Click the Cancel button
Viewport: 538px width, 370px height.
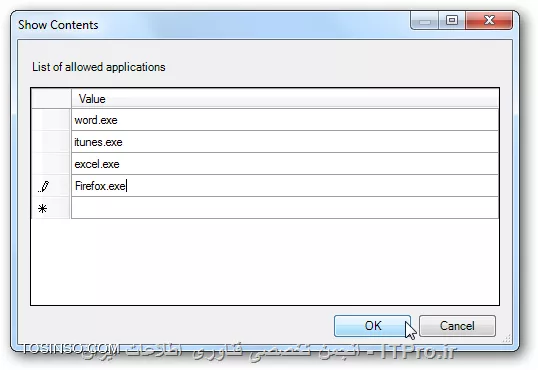point(457,326)
